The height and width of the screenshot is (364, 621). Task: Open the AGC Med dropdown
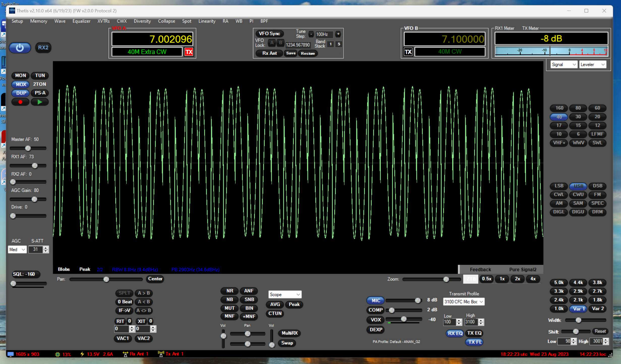pos(17,249)
